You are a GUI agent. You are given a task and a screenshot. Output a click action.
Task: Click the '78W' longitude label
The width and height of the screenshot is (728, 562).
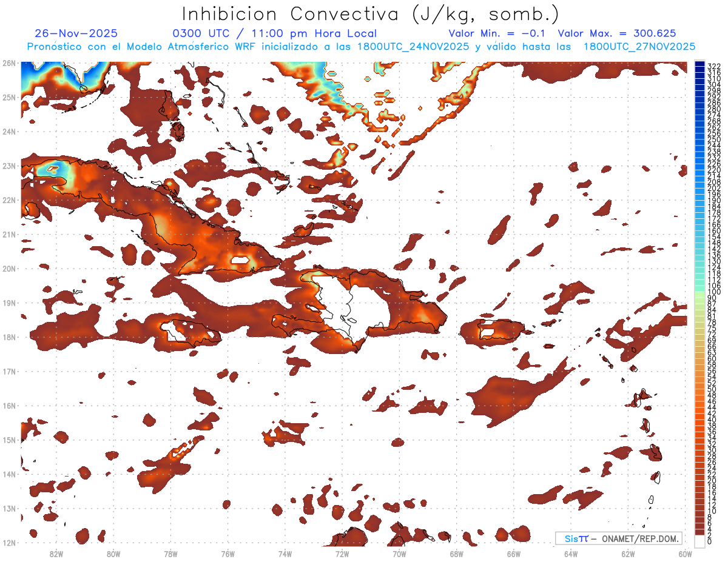pyautogui.click(x=170, y=554)
